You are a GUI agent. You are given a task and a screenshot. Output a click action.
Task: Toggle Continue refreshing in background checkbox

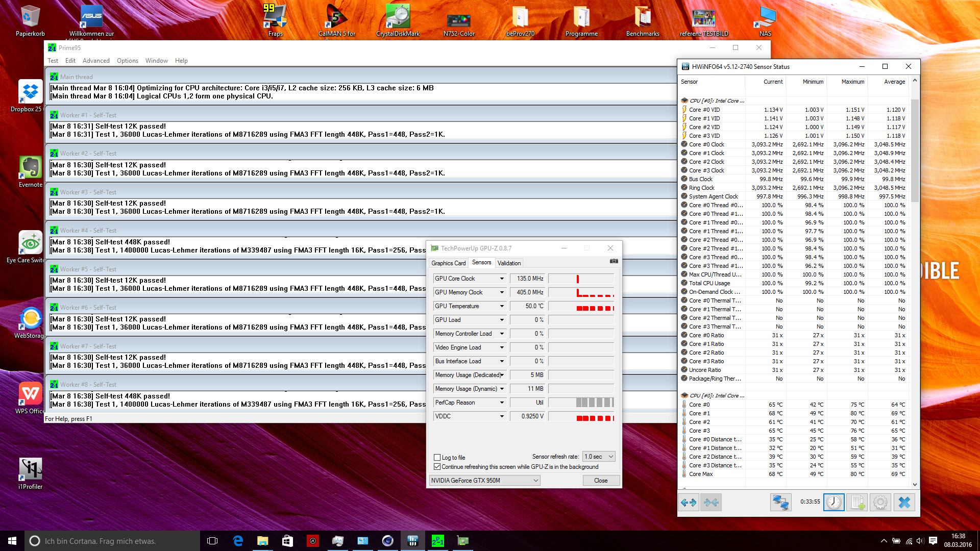(437, 467)
